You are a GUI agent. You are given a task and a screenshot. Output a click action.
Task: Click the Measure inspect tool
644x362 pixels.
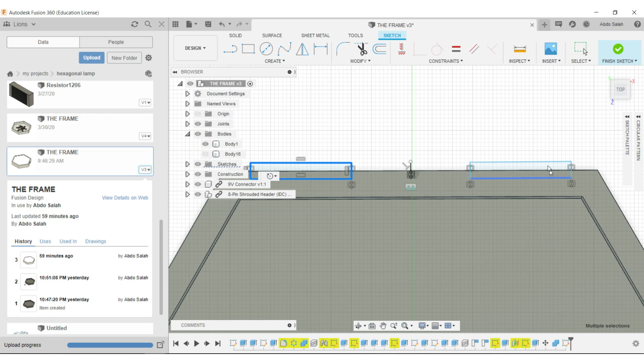[x=520, y=49]
